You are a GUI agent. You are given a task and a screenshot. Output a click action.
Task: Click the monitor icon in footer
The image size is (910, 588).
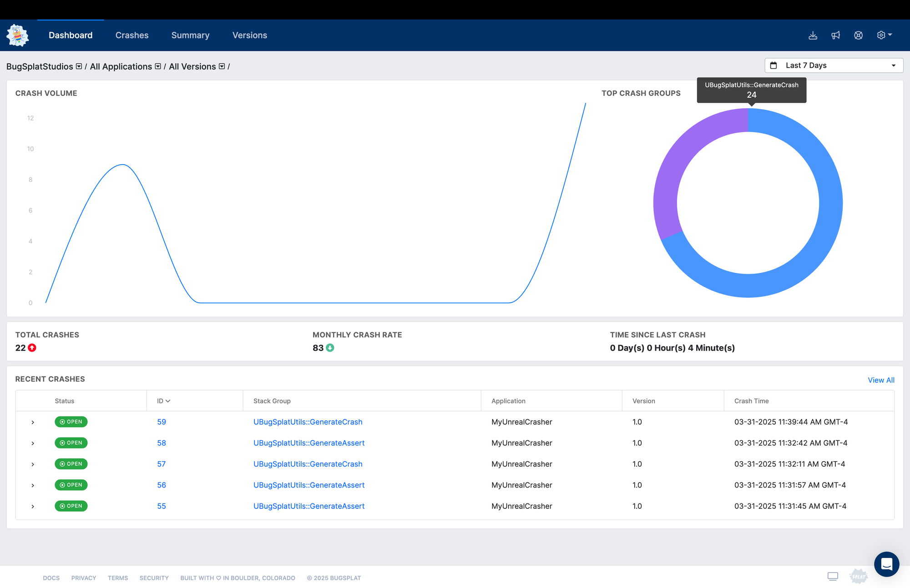(x=833, y=576)
